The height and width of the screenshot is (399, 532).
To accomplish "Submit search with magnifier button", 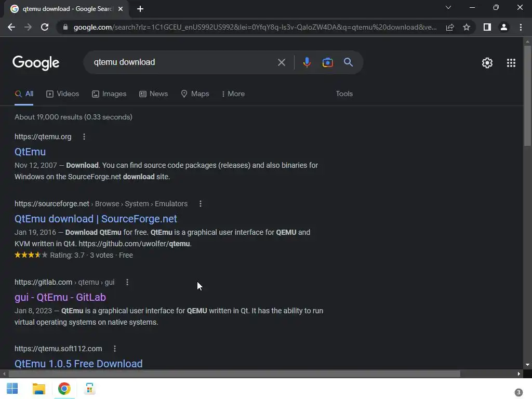I will [348, 62].
